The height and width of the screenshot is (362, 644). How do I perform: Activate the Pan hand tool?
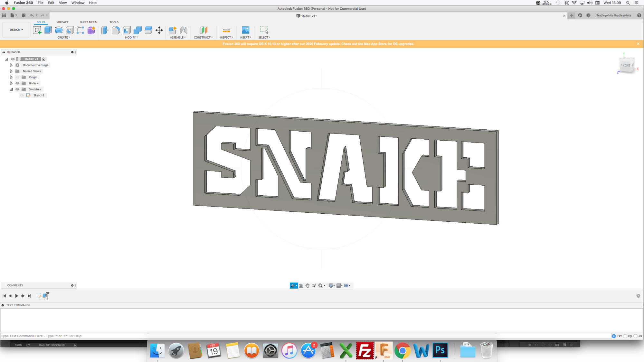[308, 285]
